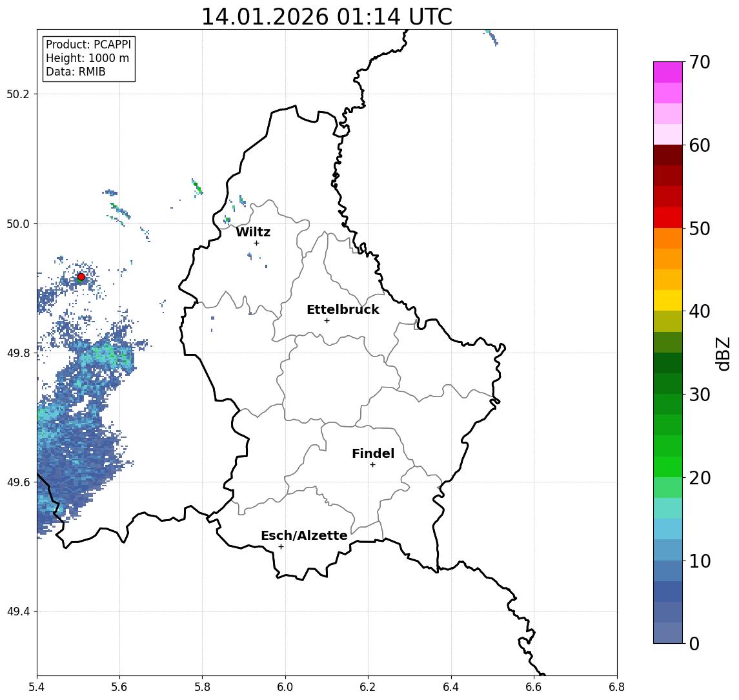Click the plus marker below Esch/Alzette
This screenshot has height=700, width=739.
point(281,547)
